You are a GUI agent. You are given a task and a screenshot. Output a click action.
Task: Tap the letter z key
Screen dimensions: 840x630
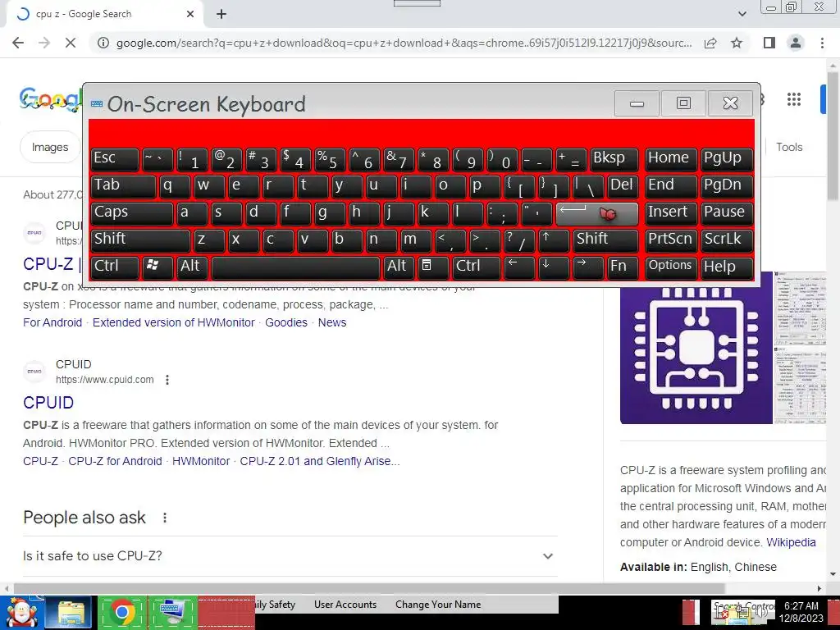(x=209, y=240)
